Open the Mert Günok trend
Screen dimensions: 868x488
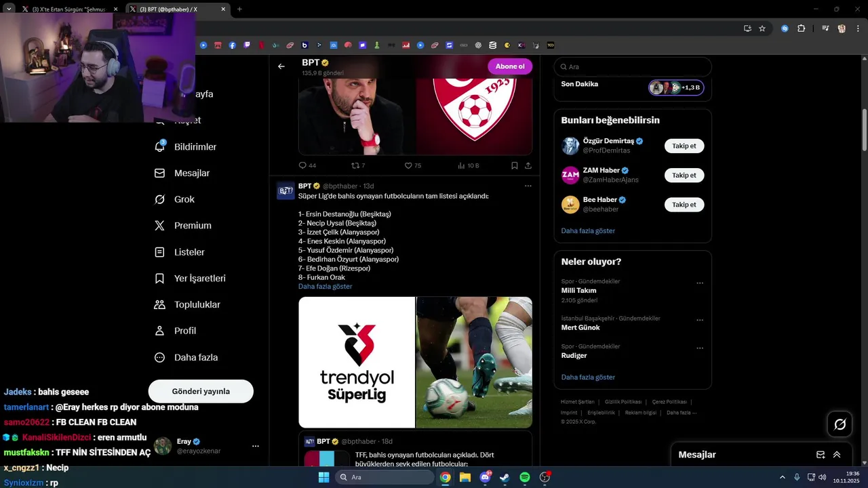pos(580,327)
